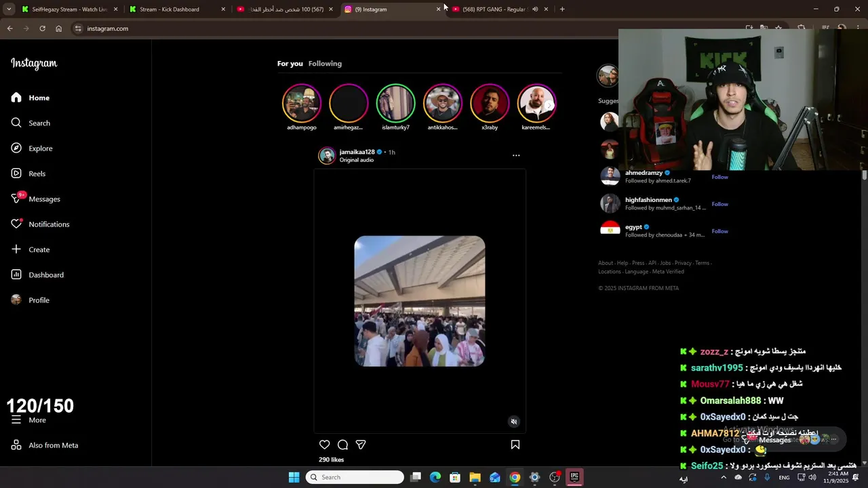Open comments on the jamaikaa128 post
This screenshot has width=868, height=488.
342,445
